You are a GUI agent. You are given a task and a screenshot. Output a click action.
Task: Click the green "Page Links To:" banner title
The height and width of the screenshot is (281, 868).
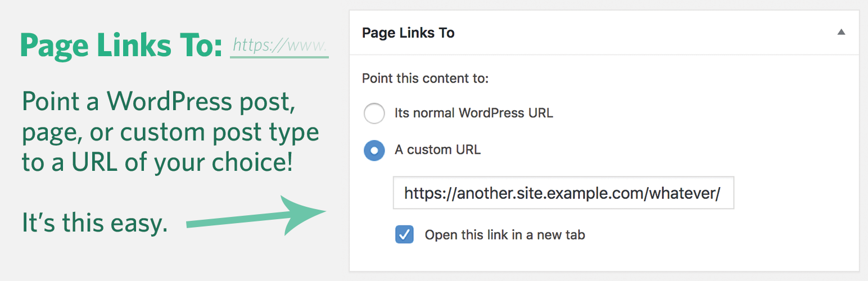point(121,45)
